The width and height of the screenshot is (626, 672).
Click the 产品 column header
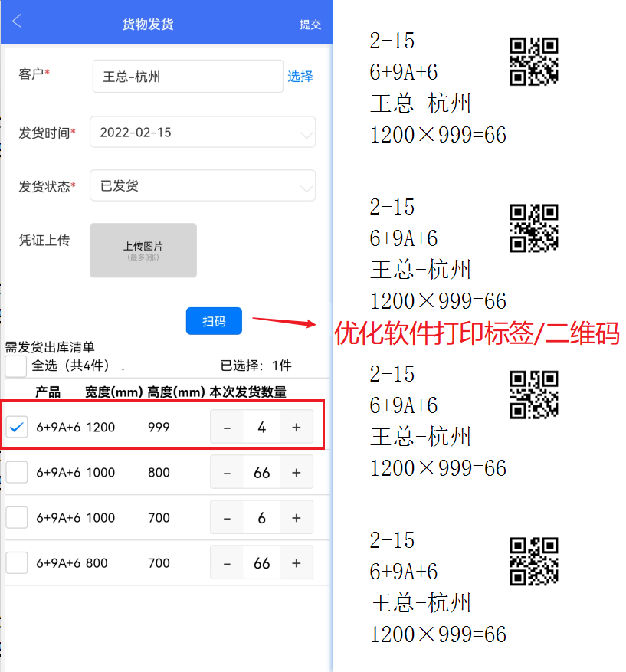48,392
